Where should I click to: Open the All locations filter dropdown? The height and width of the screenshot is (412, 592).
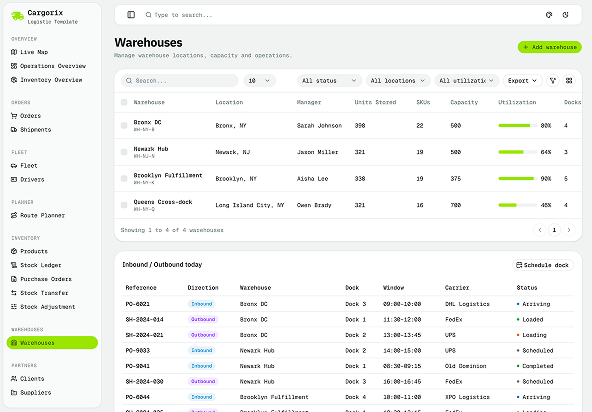[398, 80]
